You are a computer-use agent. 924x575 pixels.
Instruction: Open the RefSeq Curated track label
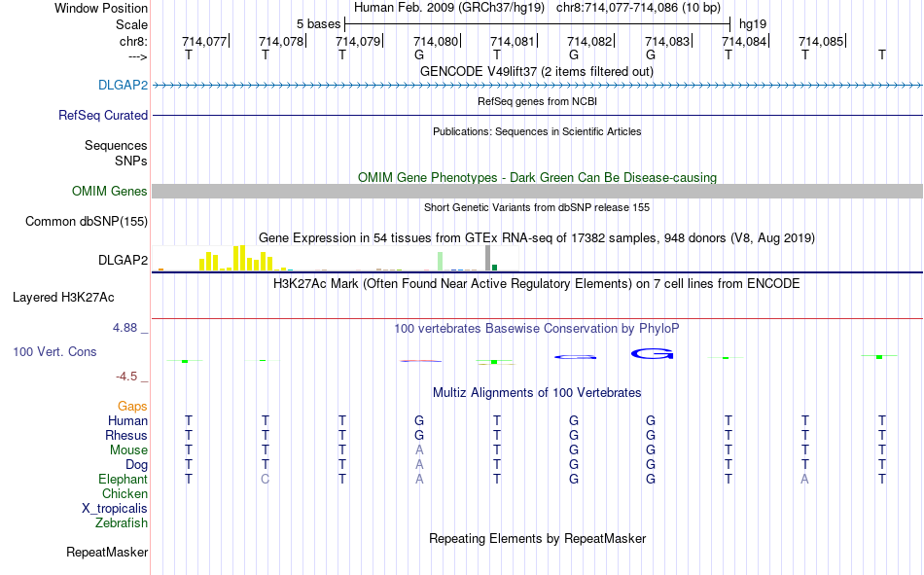click(x=102, y=115)
